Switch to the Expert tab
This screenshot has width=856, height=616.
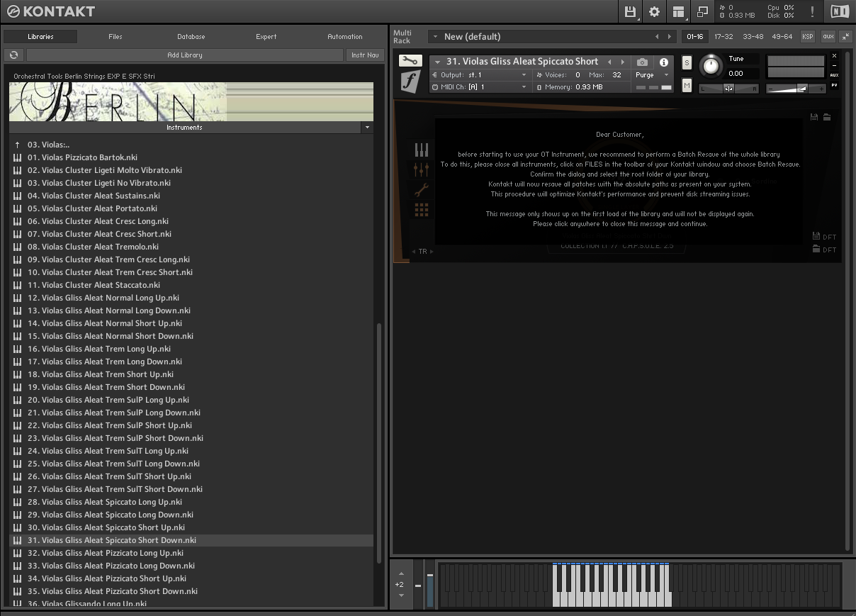(266, 37)
